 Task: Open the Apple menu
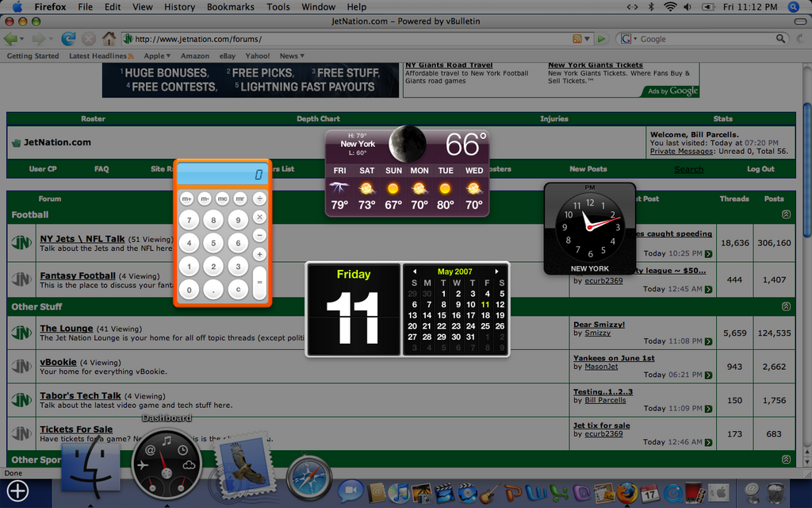[x=17, y=6]
